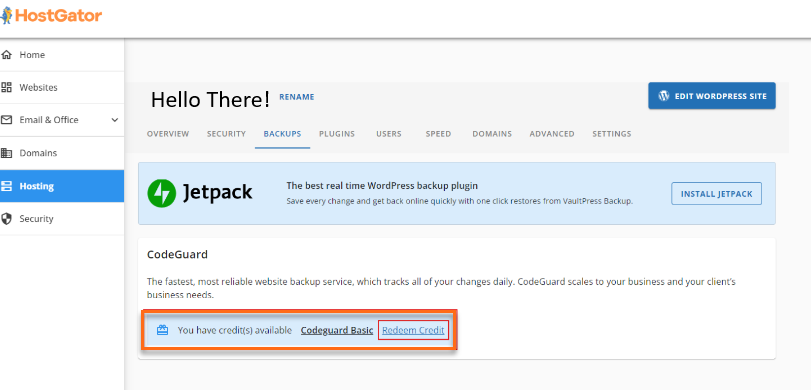Go to Domains in the sidebar

(62, 153)
